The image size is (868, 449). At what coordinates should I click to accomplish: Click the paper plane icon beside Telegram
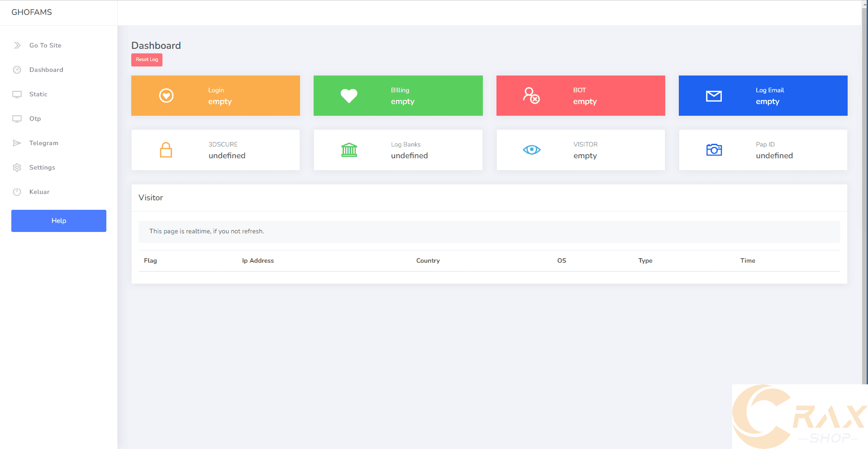point(17,143)
